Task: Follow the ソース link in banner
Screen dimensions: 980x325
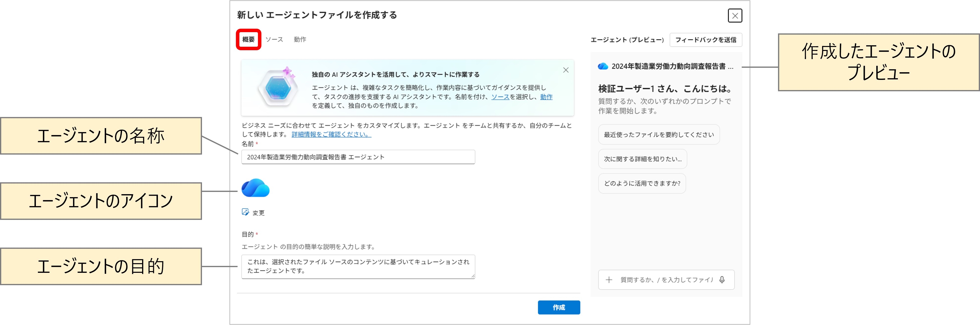Action: point(500,97)
